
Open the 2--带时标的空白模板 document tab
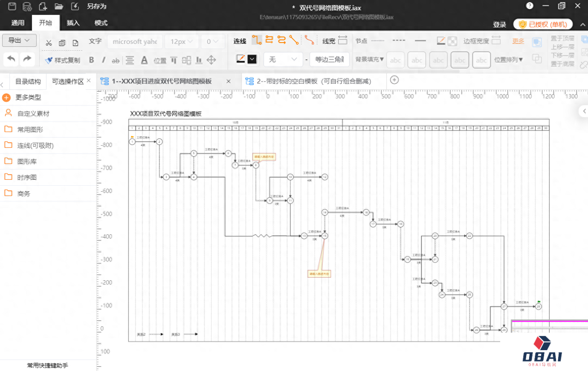click(313, 81)
